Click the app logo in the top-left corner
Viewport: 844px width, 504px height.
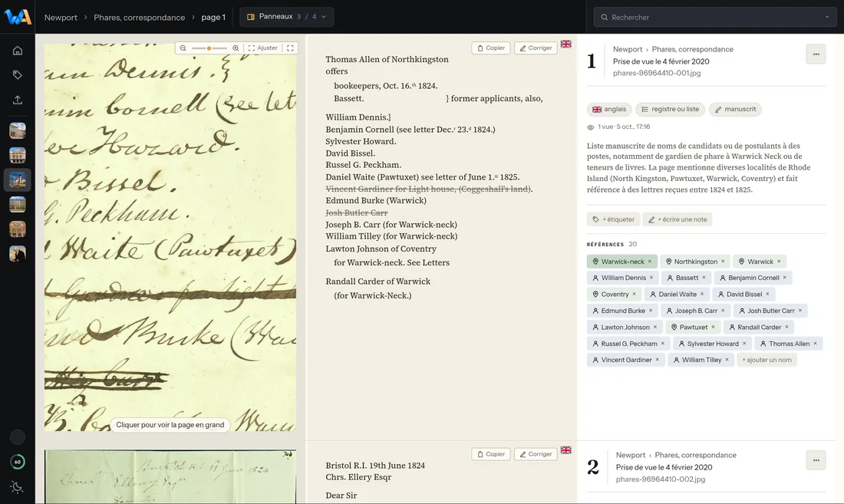point(17,17)
